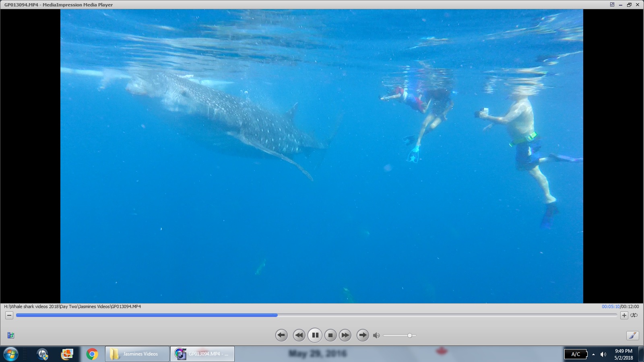Zoom out timeline with minus button
Image resolution: width=644 pixels, height=362 pixels.
(x=9, y=315)
